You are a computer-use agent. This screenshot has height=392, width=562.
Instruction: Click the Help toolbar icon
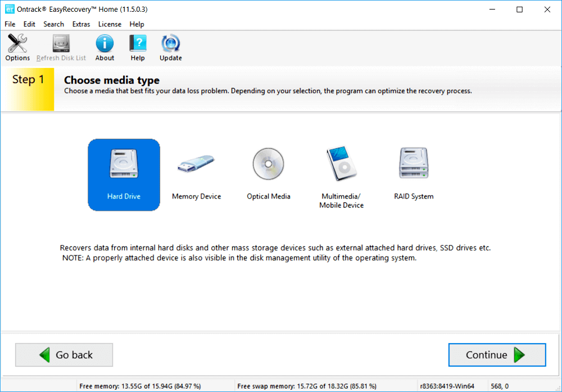click(137, 47)
